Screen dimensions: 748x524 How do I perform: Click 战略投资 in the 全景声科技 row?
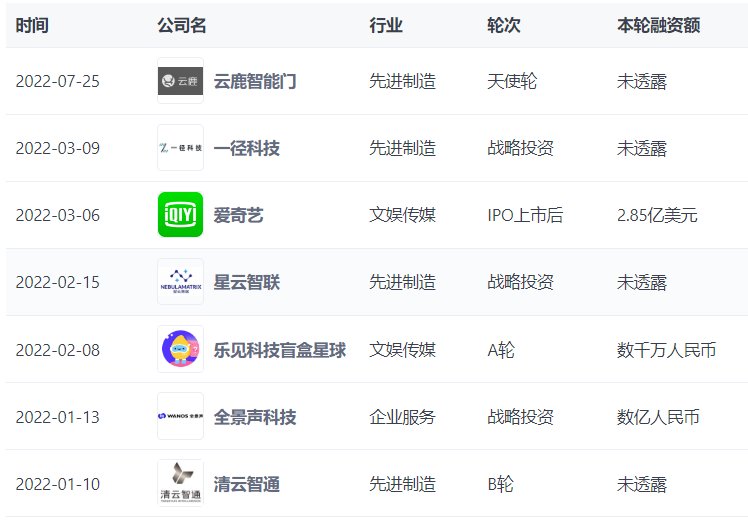[520, 417]
